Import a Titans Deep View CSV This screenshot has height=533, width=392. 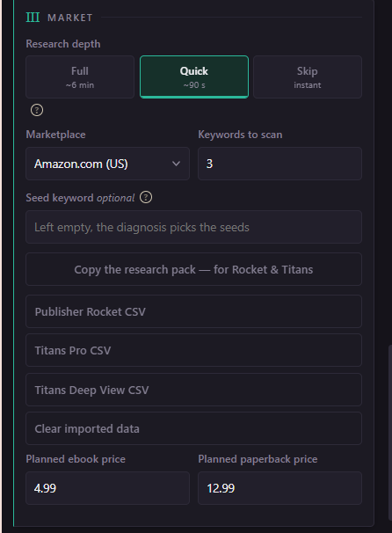(193, 390)
